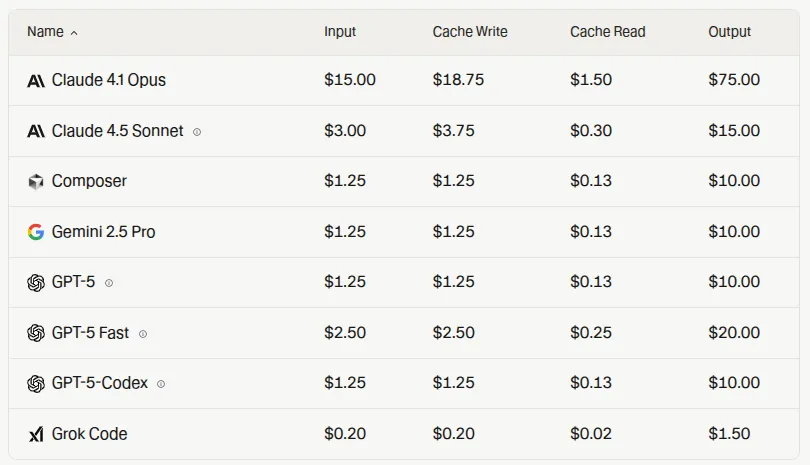Click the info icon next to Claude 4.5 Sonnet

coord(197,132)
